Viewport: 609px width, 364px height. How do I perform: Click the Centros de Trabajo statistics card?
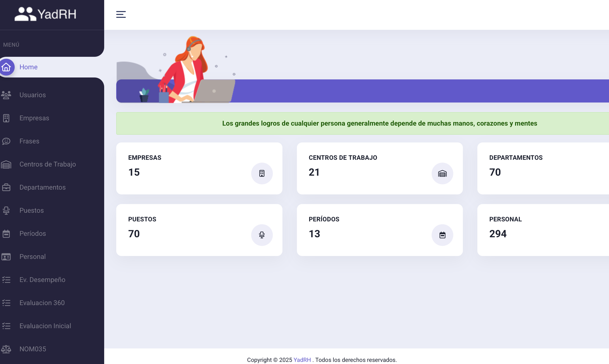pyautogui.click(x=379, y=168)
